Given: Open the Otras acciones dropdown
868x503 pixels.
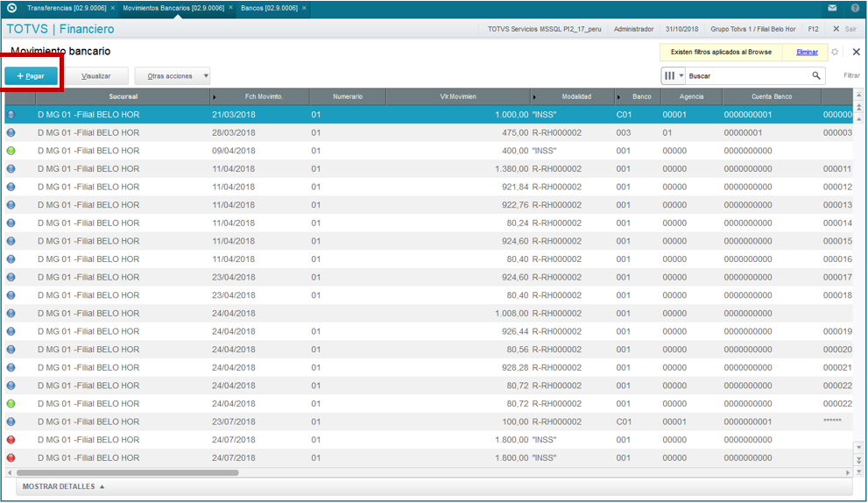Looking at the screenshot, I should coord(173,76).
